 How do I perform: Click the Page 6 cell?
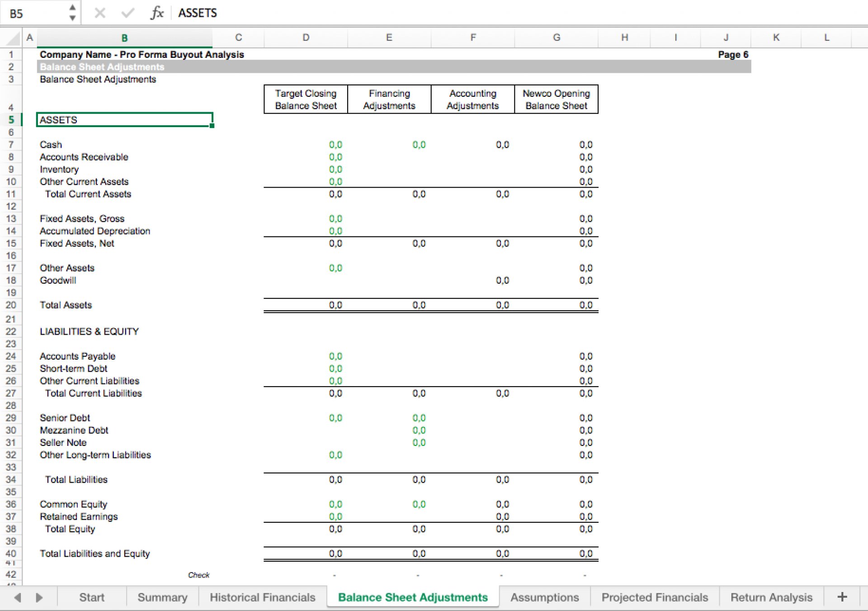tap(733, 55)
